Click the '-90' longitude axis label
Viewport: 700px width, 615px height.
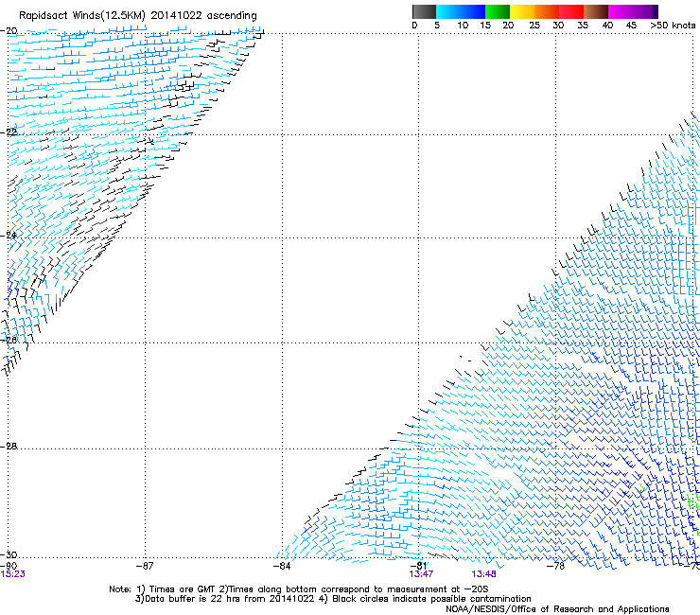coord(9,566)
